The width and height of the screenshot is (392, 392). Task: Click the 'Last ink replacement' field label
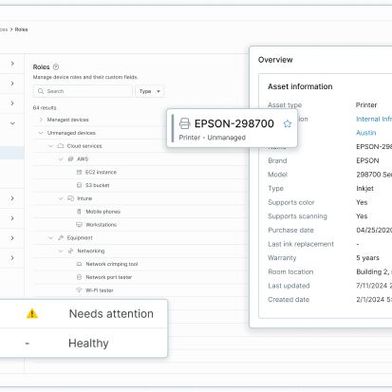coord(301,244)
